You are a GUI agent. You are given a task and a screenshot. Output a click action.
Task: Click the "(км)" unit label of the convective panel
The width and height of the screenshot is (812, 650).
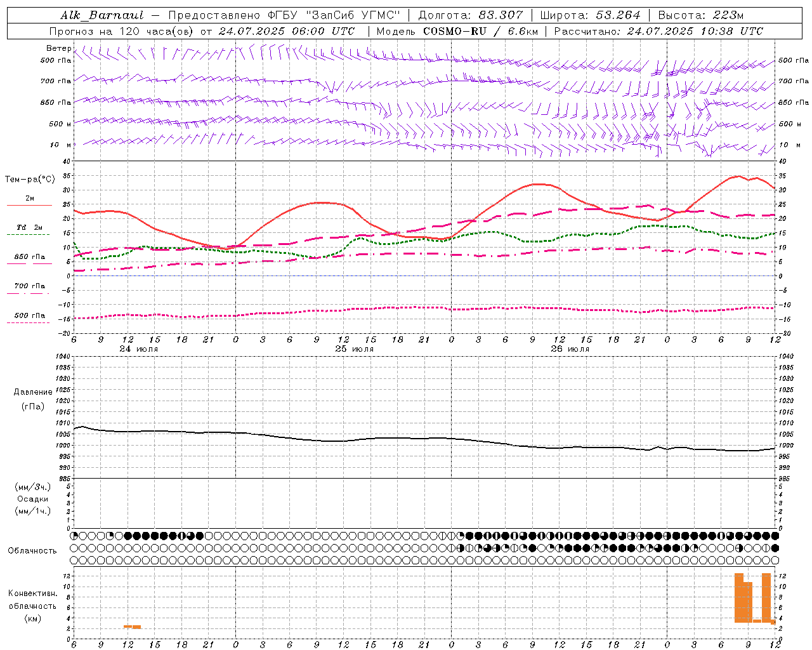(x=32, y=618)
